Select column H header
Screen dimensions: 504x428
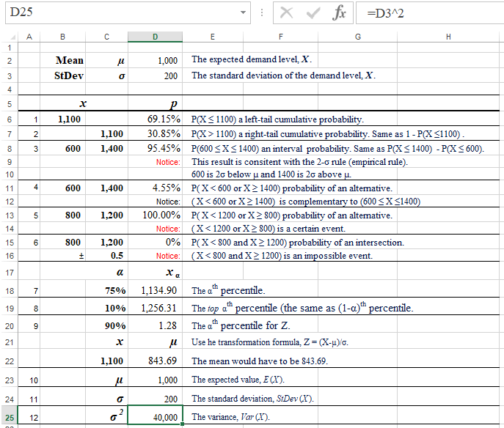448,37
